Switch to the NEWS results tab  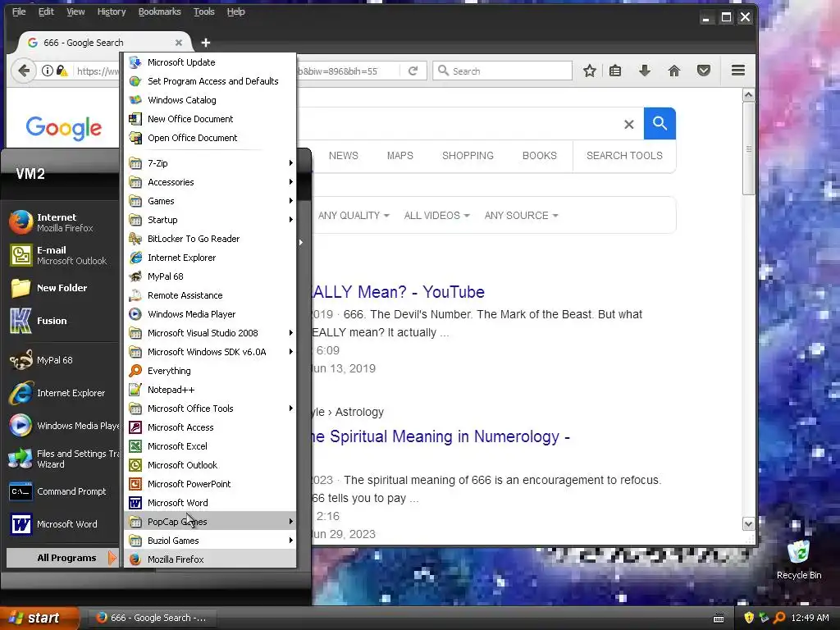pos(344,155)
